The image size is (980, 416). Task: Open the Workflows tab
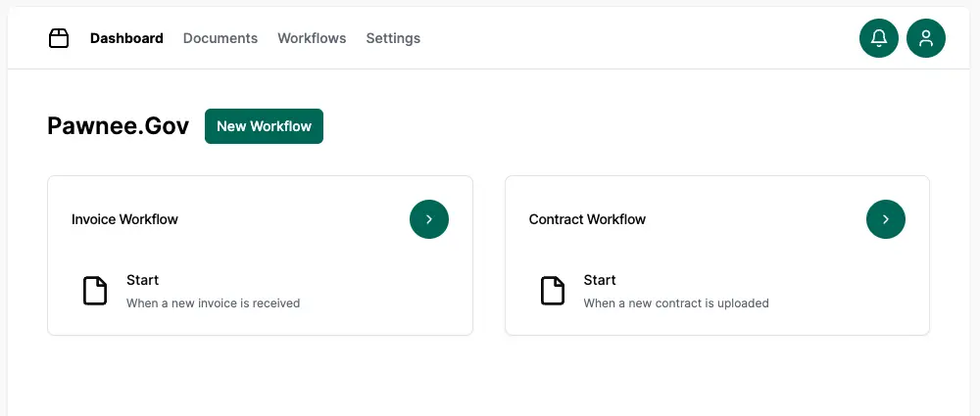[x=312, y=38]
